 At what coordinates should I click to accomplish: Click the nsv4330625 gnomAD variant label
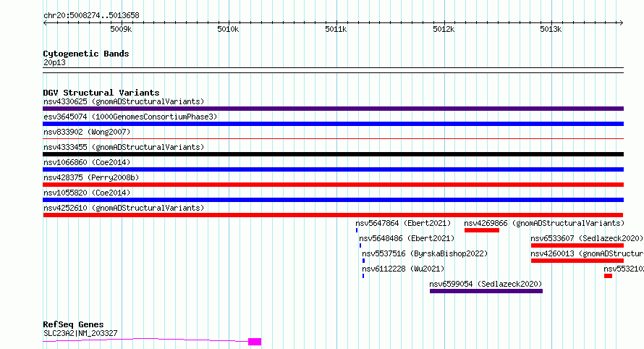[x=124, y=101]
